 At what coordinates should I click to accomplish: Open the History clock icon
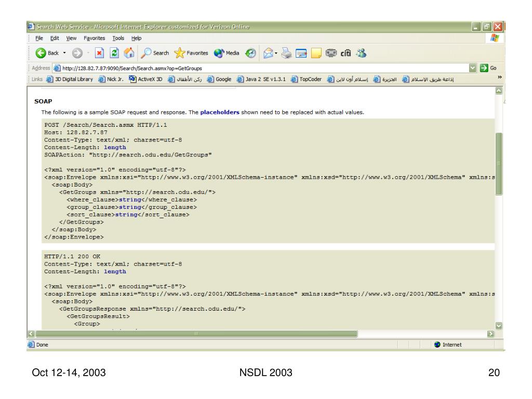coord(251,53)
